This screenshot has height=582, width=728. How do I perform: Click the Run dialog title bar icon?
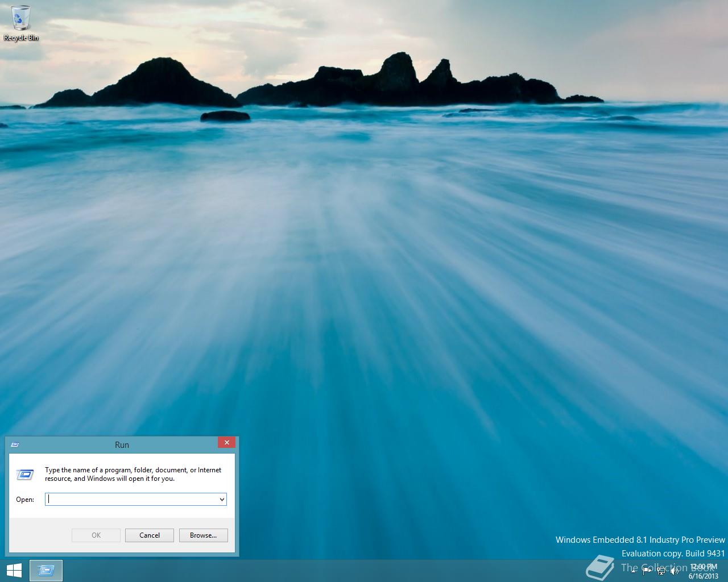15,444
